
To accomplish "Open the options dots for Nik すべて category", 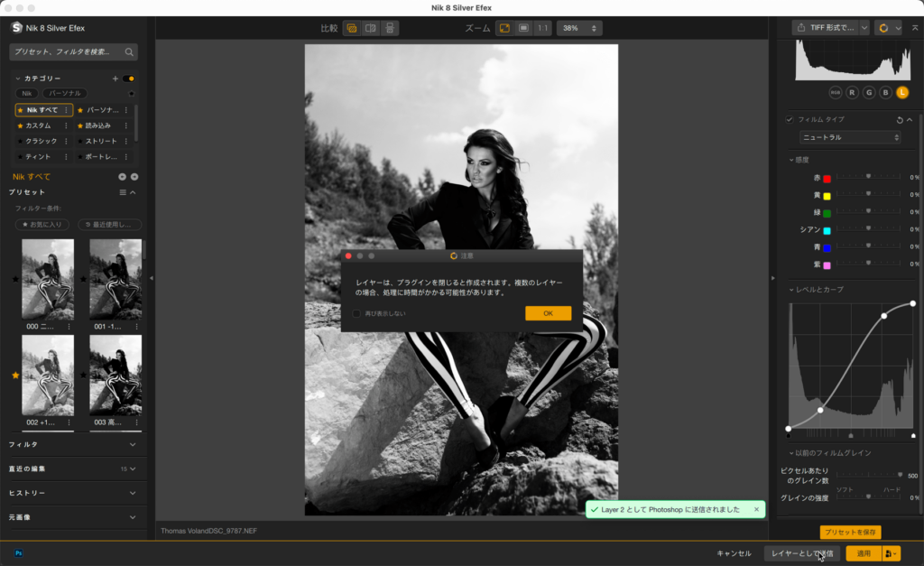I will (66, 110).
